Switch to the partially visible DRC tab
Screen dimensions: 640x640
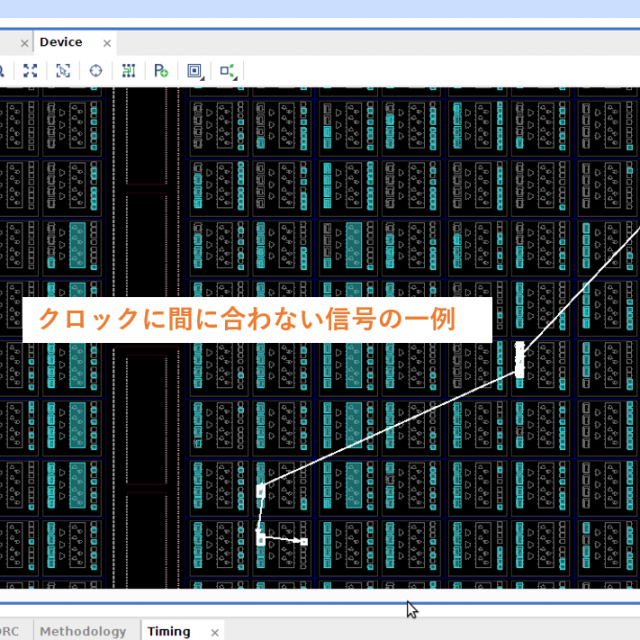(x=8, y=631)
